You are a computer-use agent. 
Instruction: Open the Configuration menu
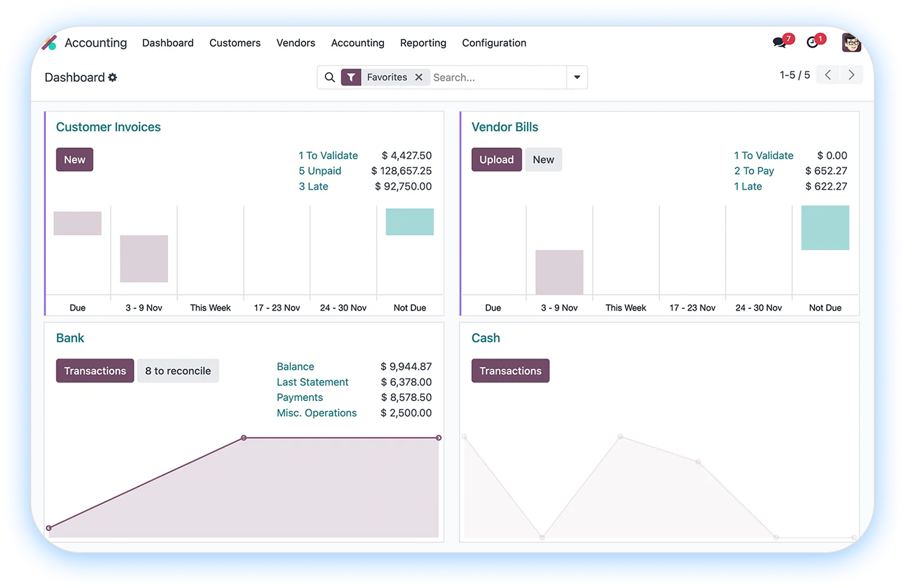point(494,43)
